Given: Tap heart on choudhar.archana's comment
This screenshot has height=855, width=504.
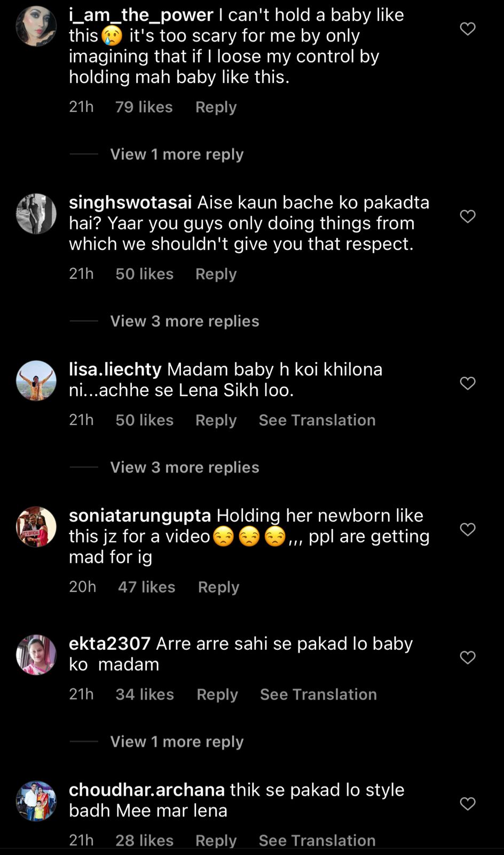Looking at the screenshot, I should tap(468, 804).
